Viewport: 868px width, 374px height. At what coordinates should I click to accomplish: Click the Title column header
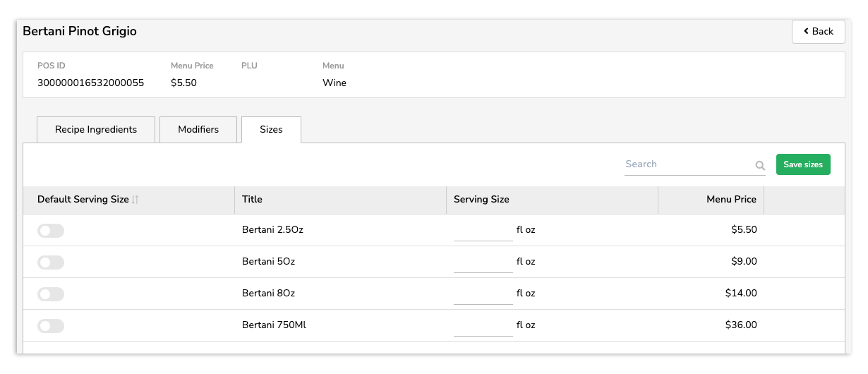click(252, 200)
